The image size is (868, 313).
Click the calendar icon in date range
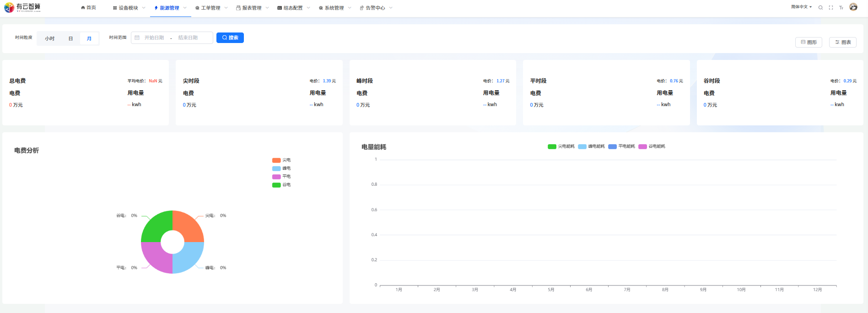pyautogui.click(x=137, y=38)
